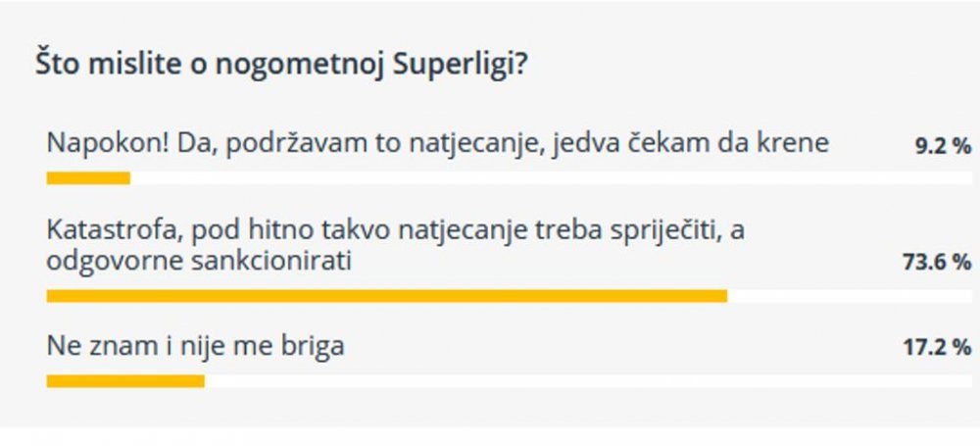Click the 17.2 % result value

(937, 347)
